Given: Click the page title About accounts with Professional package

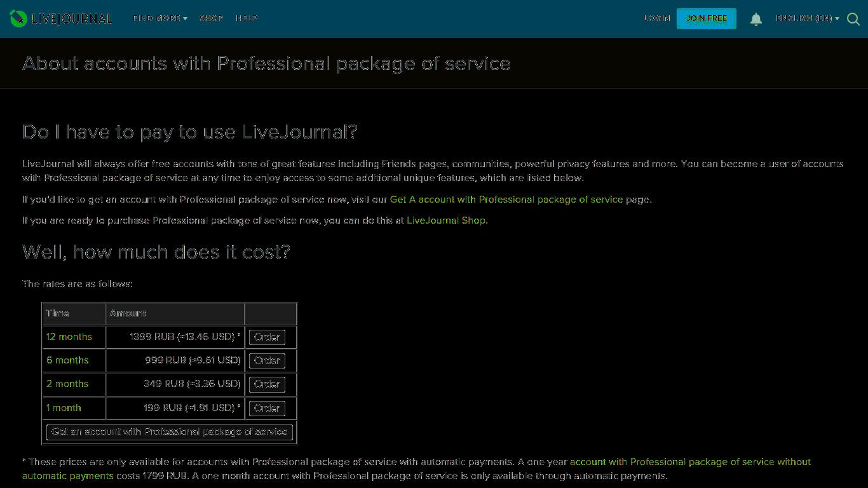Looking at the screenshot, I should click(266, 64).
